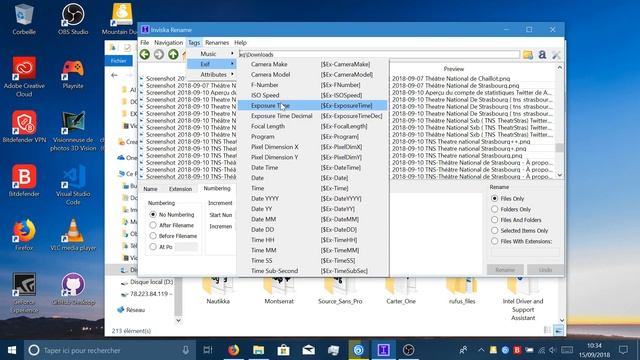
Task: Select Selected Items Only rename option
Action: [x=520, y=230]
